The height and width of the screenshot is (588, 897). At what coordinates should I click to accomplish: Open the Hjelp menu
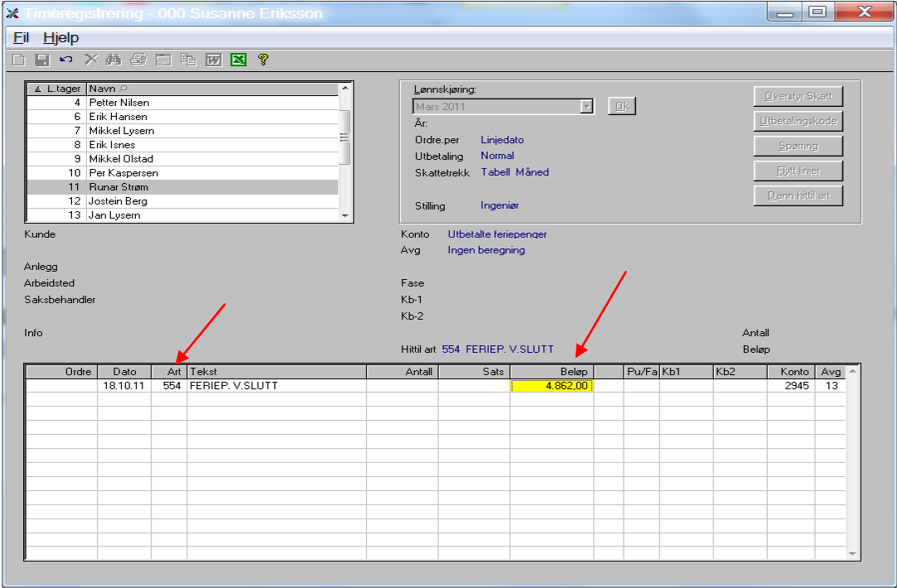[x=61, y=38]
